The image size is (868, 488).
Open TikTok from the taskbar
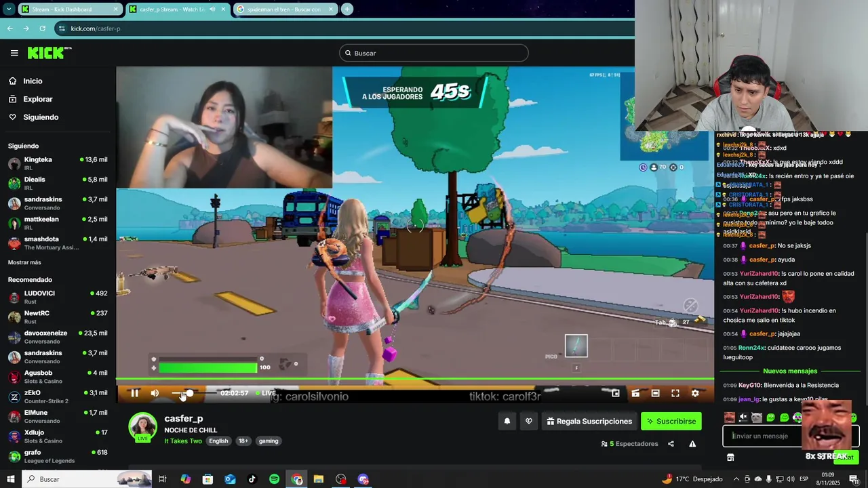click(252, 479)
